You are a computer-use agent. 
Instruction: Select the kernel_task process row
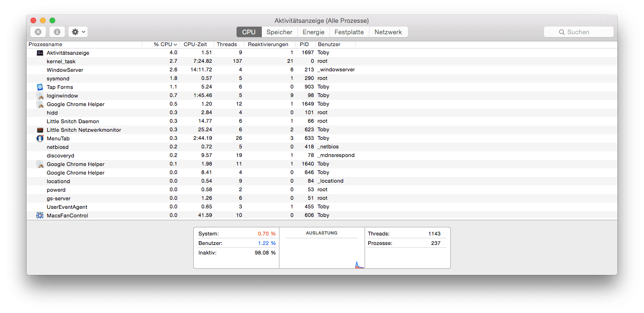point(322,61)
